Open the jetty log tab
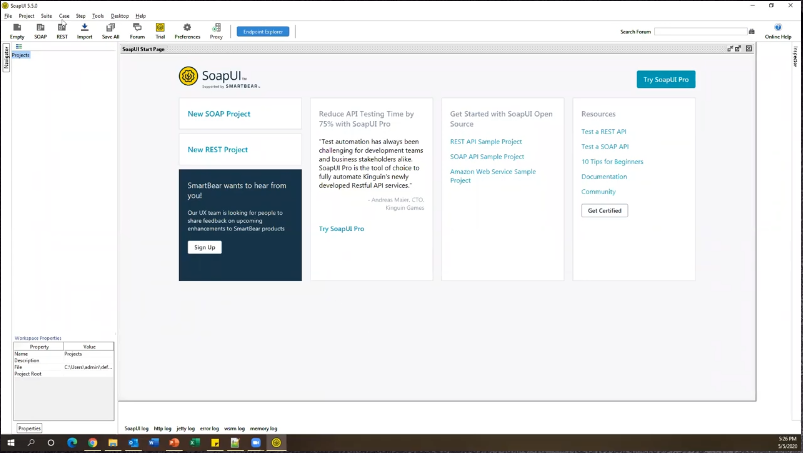Viewport: 803px width, 453px height. 185,428
